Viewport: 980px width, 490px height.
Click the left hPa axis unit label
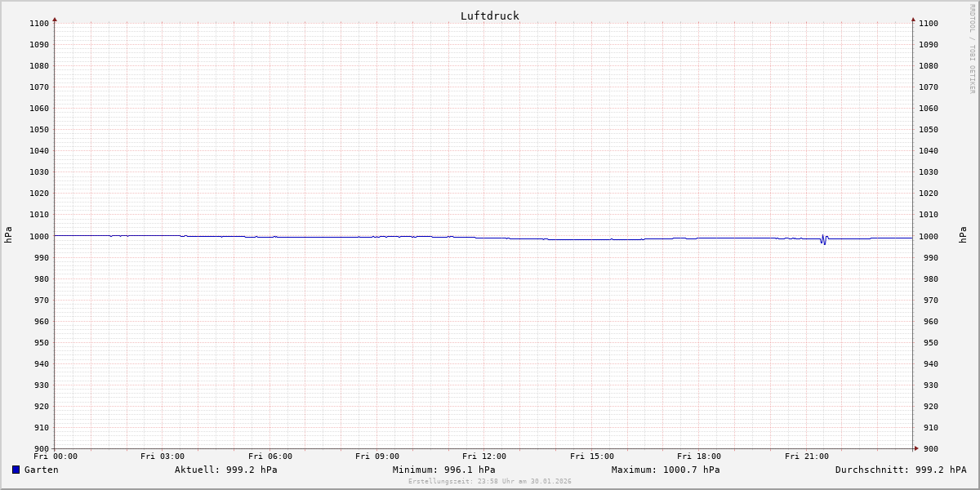pyautogui.click(x=8, y=235)
